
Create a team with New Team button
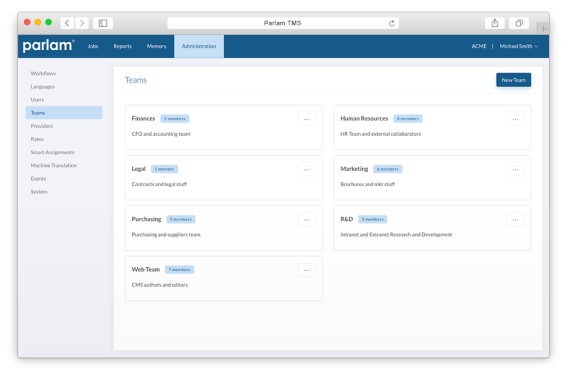(513, 80)
